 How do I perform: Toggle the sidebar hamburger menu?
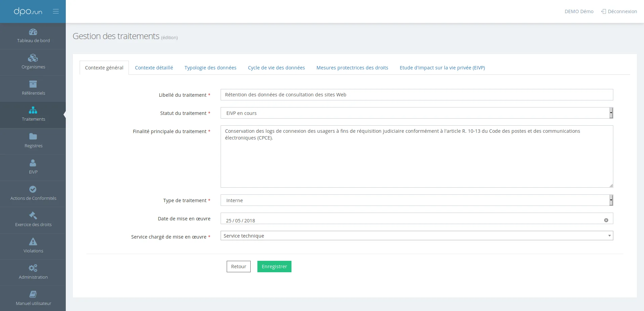(56, 11)
